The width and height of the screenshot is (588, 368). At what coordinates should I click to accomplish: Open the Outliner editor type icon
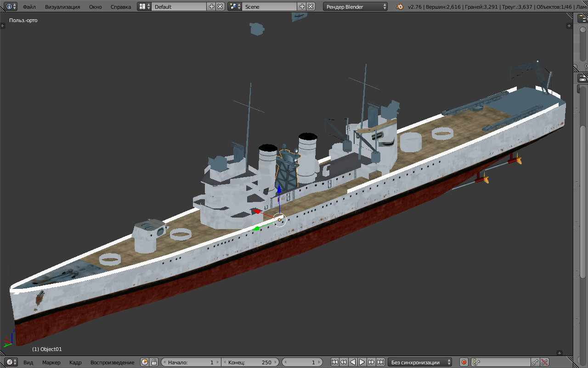pyautogui.click(x=582, y=18)
